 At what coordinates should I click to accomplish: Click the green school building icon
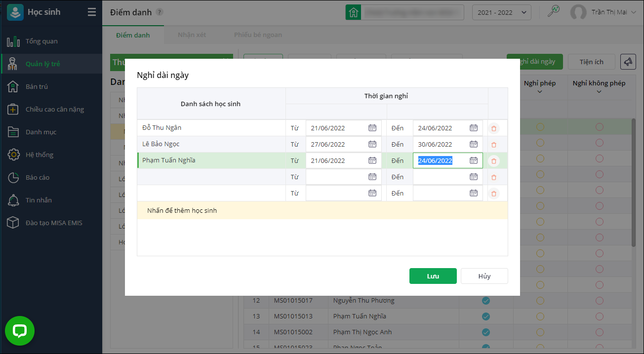353,13
